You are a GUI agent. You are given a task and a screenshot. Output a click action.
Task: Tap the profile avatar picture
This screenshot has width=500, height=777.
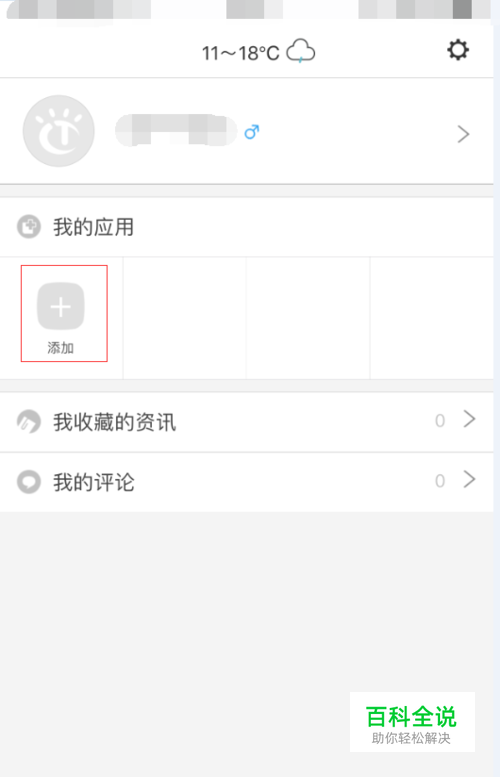59,131
